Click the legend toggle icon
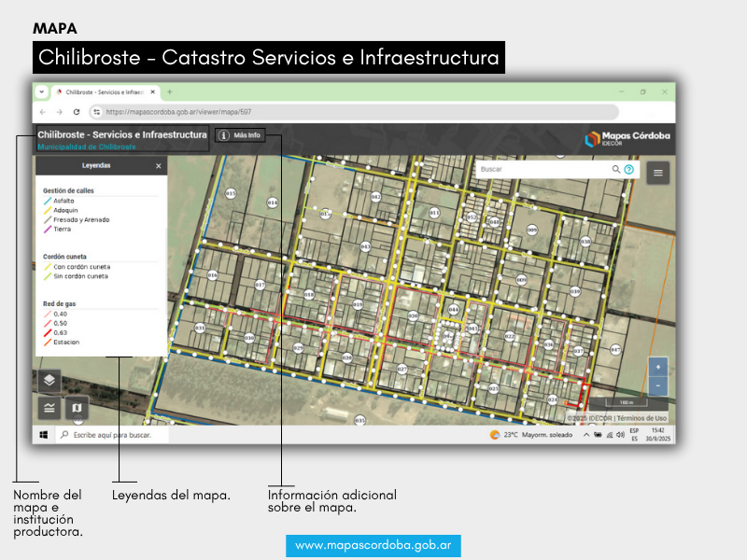Viewport: 747px width, 560px height. tap(49, 408)
